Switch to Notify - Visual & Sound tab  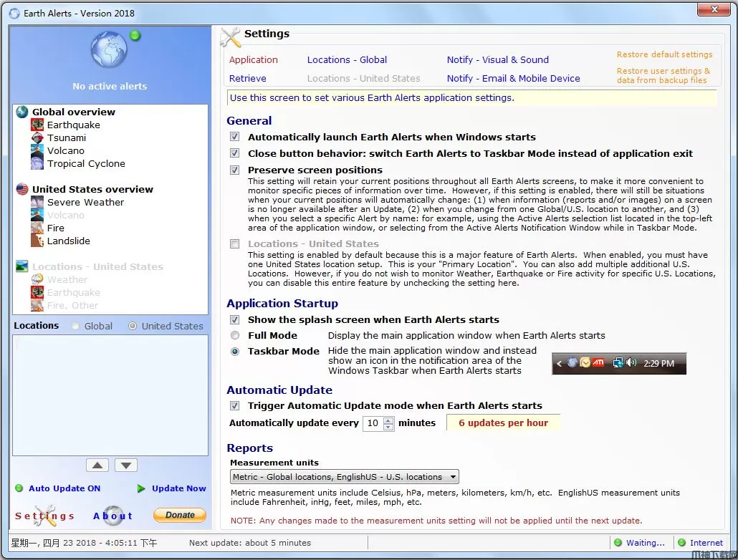click(497, 60)
